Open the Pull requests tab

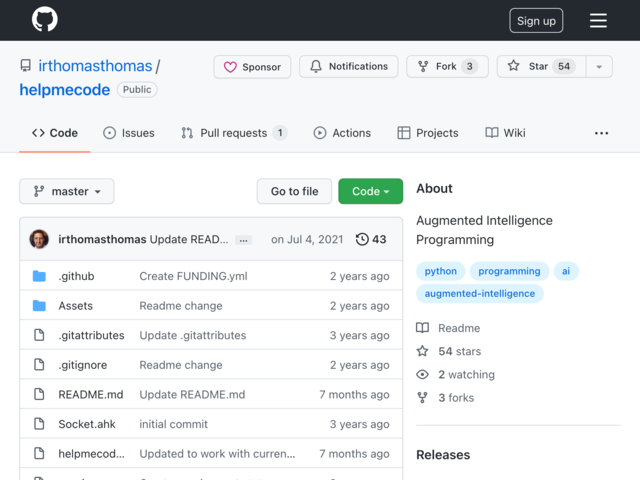click(234, 133)
